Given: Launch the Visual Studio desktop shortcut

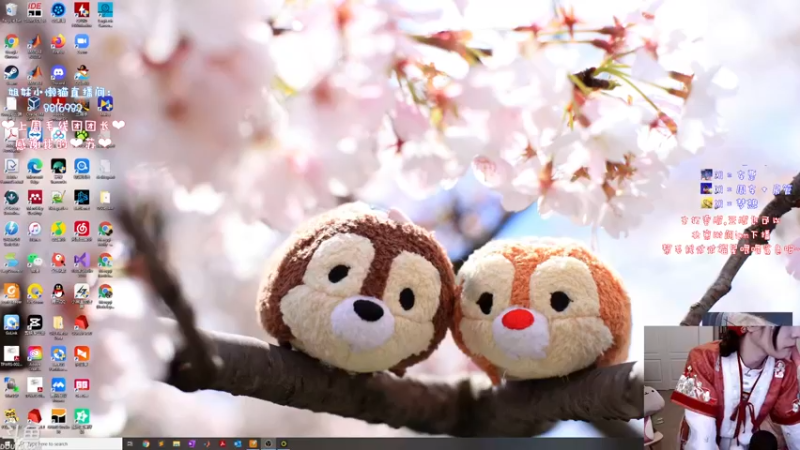Looking at the screenshot, I should click(82, 260).
